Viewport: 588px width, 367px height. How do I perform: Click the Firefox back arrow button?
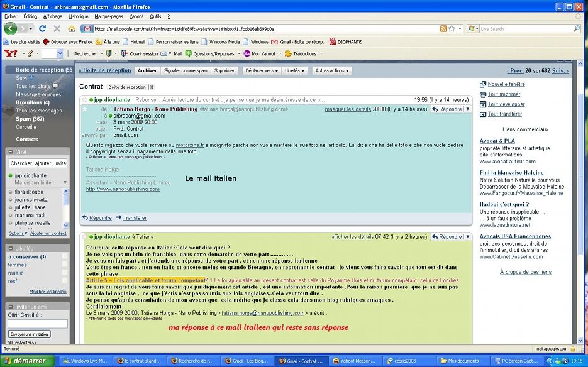pyautogui.click(x=11, y=28)
